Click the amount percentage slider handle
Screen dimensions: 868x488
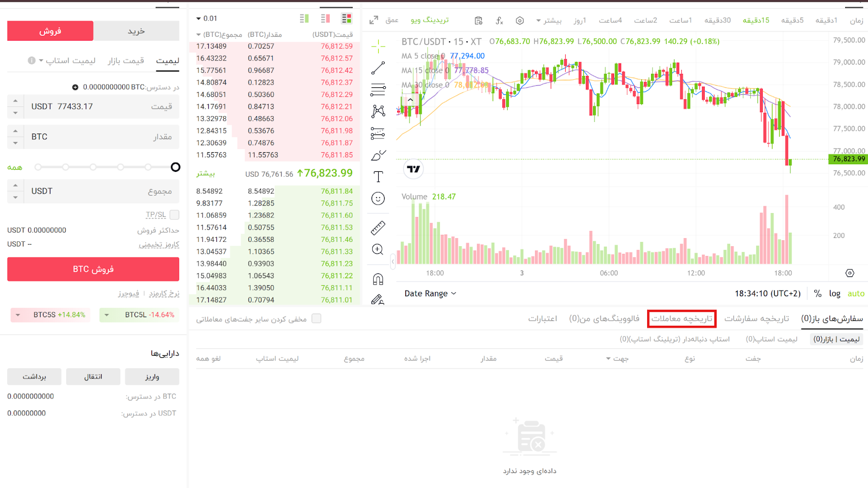point(175,167)
